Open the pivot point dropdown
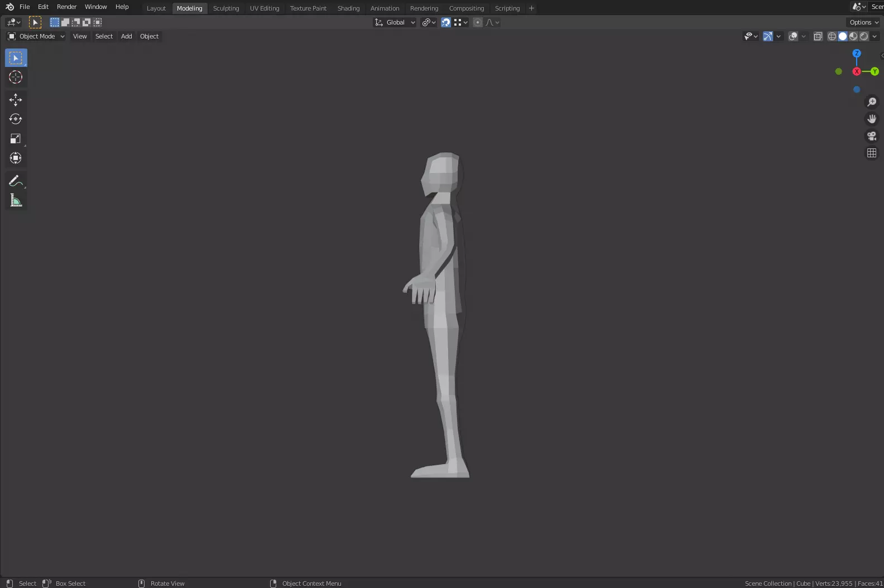The width and height of the screenshot is (884, 588). (x=429, y=22)
